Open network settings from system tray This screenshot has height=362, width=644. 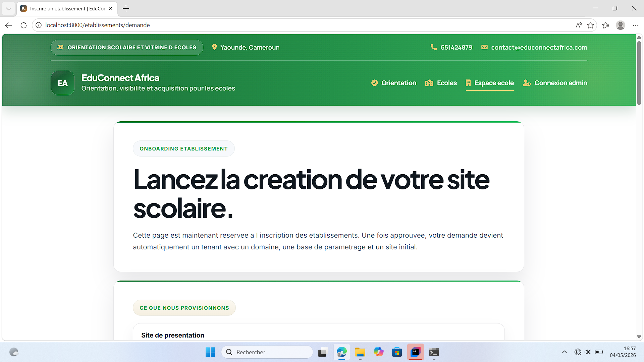[x=578, y=352]
